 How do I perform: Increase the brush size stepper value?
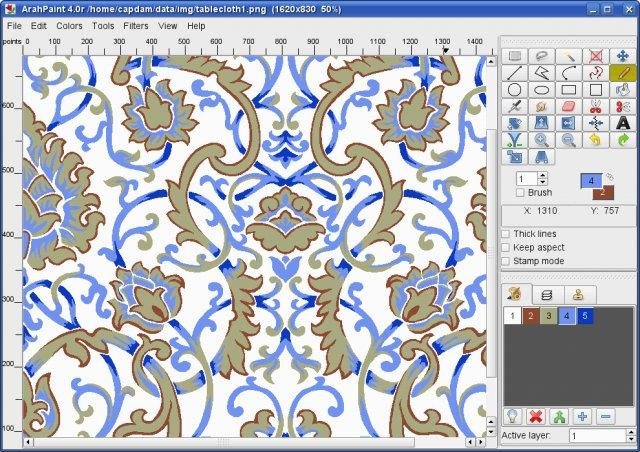(x=543, y=175)
